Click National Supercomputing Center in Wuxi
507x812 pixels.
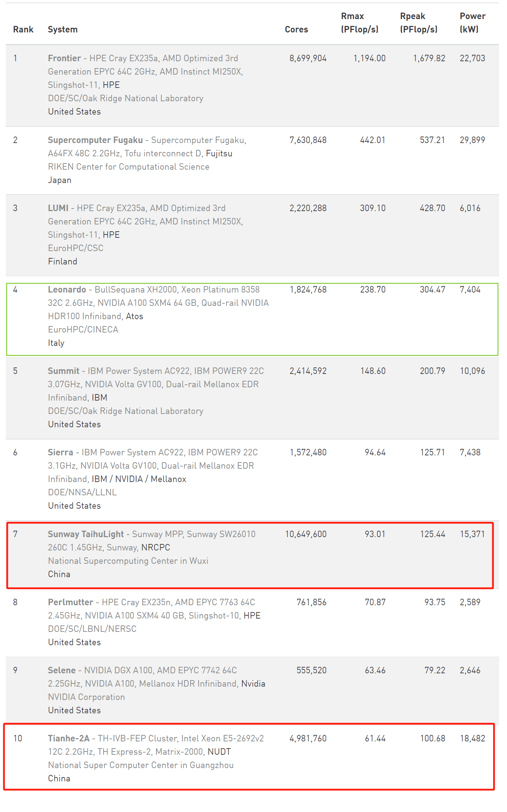tap(128, 561)
